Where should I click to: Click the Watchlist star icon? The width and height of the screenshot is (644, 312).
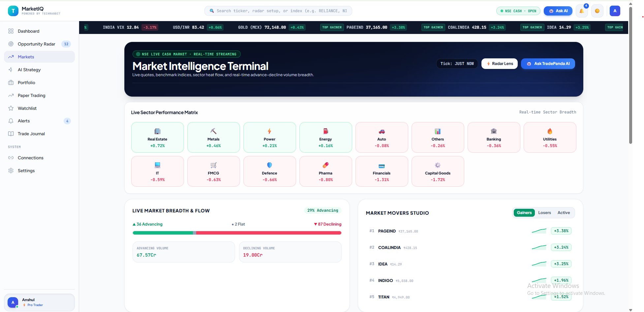click(11, 108)
